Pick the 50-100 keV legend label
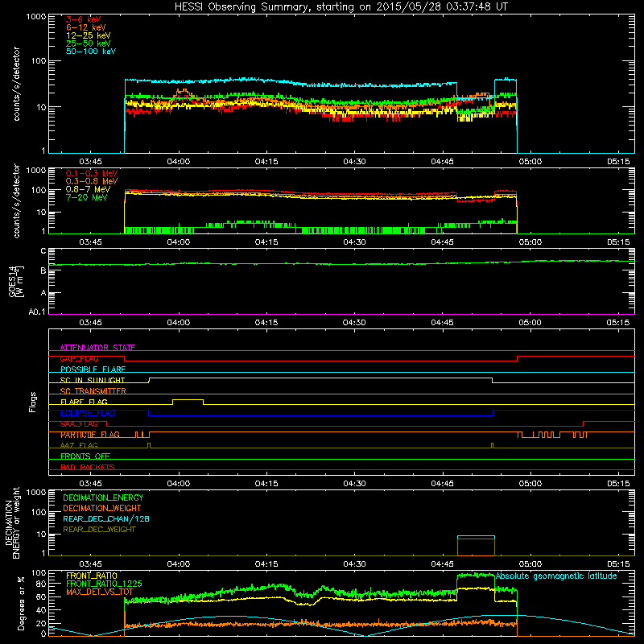This screenshot has height=644, width=644. pos(91,51)
